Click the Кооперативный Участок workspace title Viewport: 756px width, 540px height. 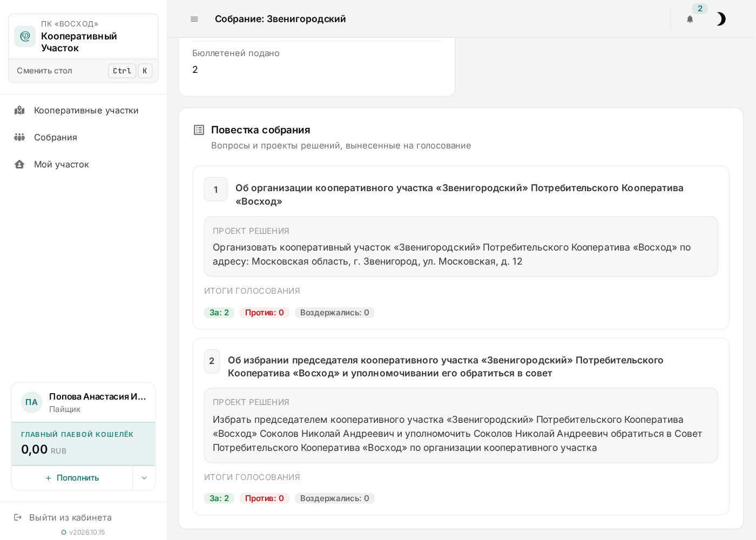coord(79,42)
